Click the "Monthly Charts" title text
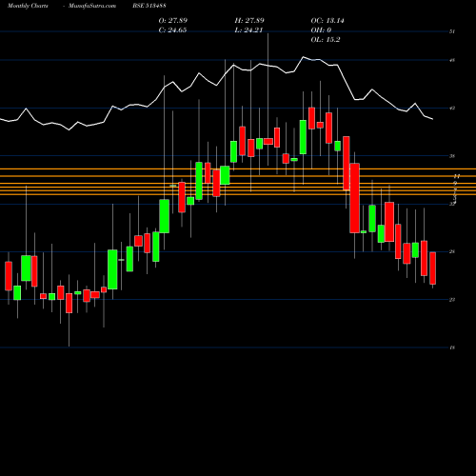Screen dimensions: 476x476 [x=28, y=6]
